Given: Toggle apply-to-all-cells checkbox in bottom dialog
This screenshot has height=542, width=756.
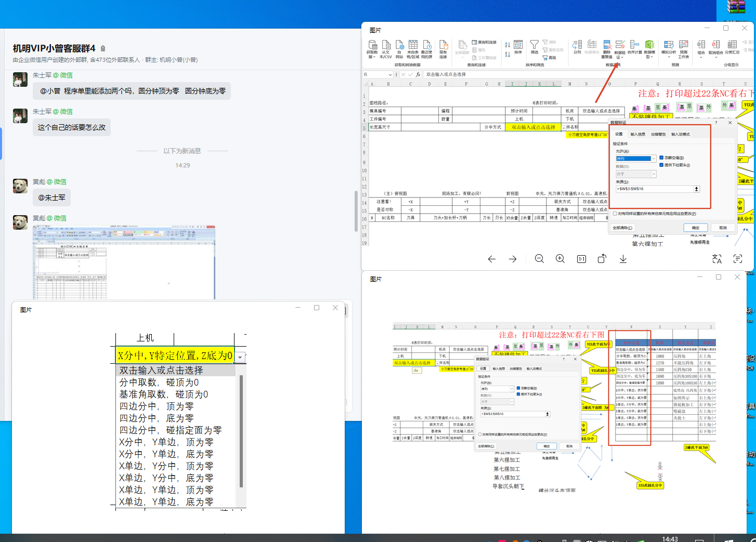Looking at the screenshot, I should pos(480,434).
